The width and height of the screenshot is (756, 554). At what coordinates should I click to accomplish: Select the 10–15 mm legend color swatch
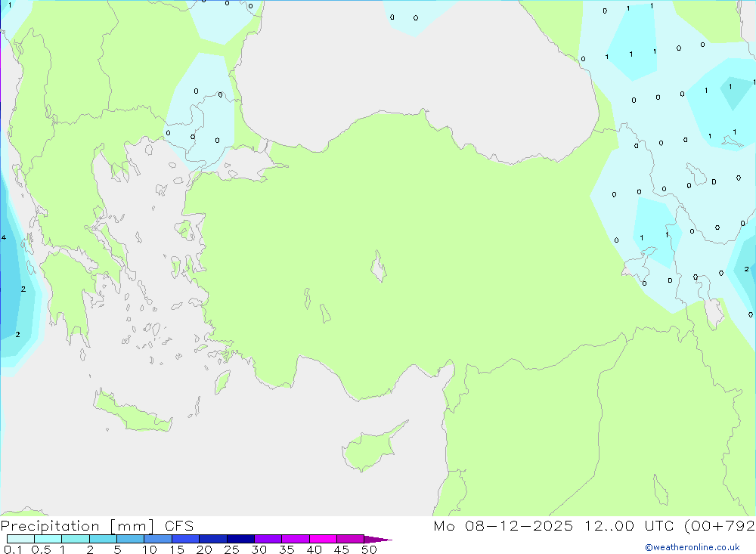coord(158,539)
